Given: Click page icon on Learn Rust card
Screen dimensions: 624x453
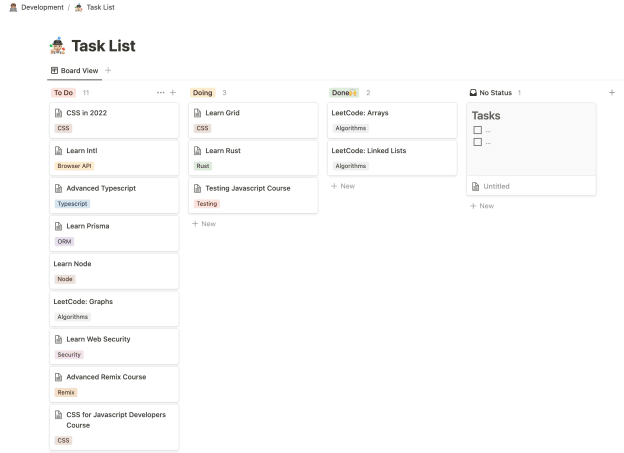Looking at the screenshot, I should (x=197, y=150).
